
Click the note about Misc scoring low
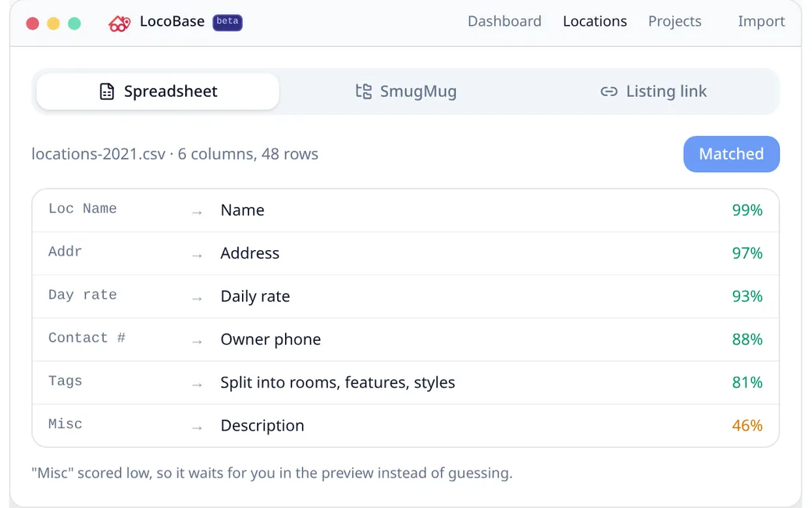tap(272, 473)
